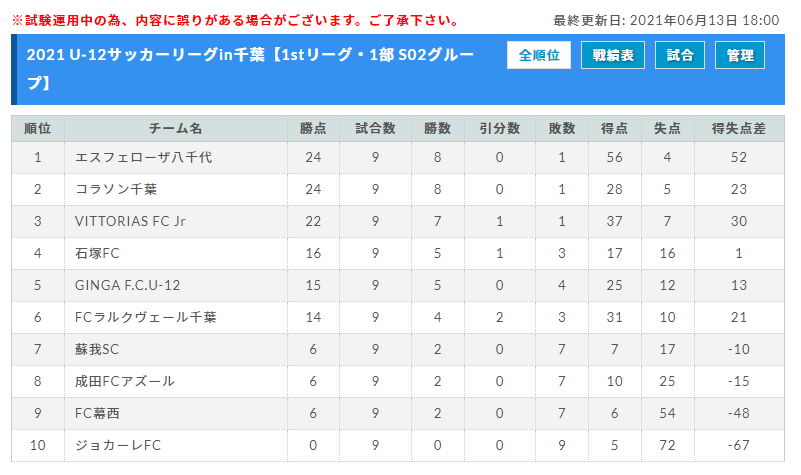Viewport: 801px width, 475px height.
Task: Click the 試合数 column header
Action: (375, 129)
